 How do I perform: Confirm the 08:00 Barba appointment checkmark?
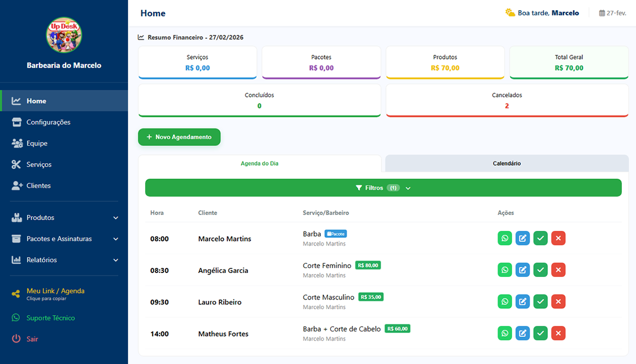(540, 238)
